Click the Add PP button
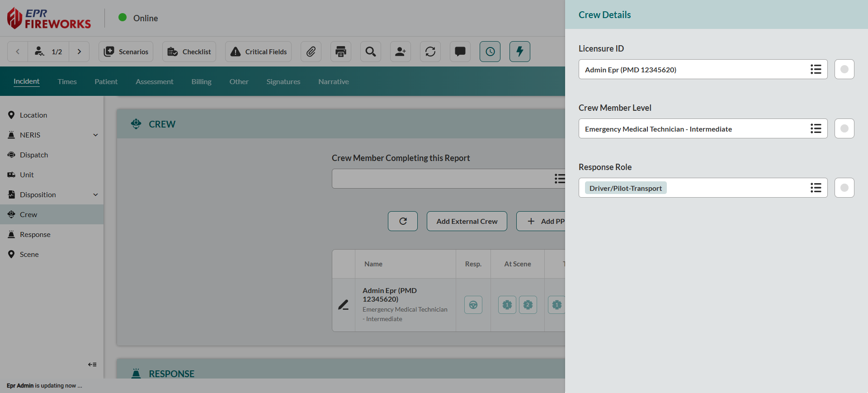 click(542, 221)
